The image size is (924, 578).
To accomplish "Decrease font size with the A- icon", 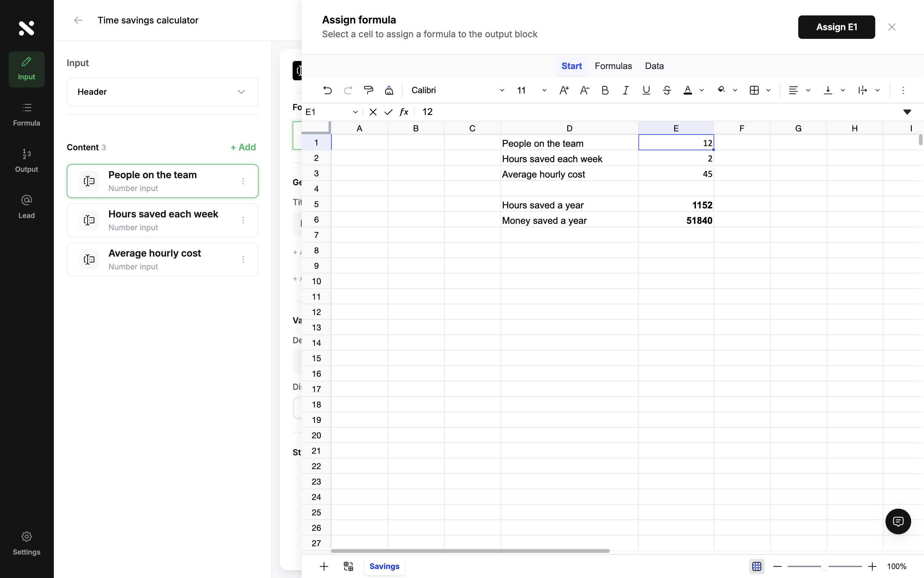I will click(585, 90).
